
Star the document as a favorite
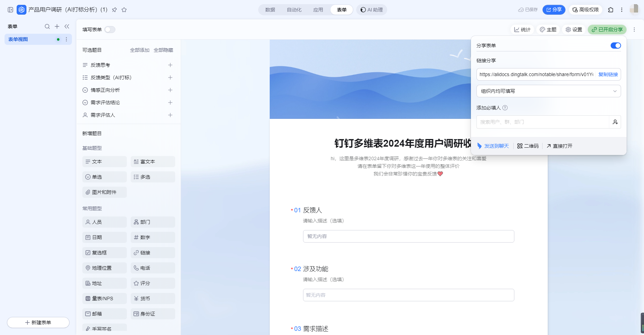[x=124, y=10]
